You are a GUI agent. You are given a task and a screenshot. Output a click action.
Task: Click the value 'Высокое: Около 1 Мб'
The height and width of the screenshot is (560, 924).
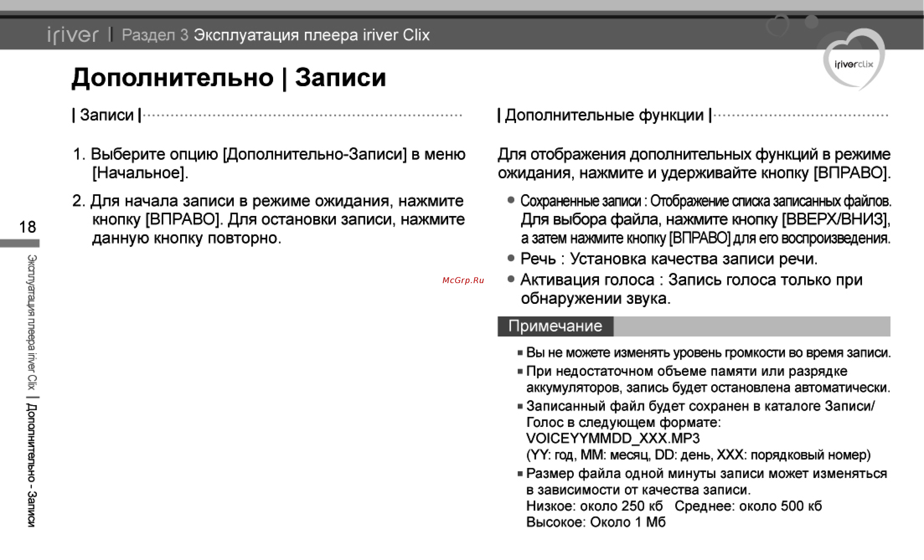pos(596,522)
